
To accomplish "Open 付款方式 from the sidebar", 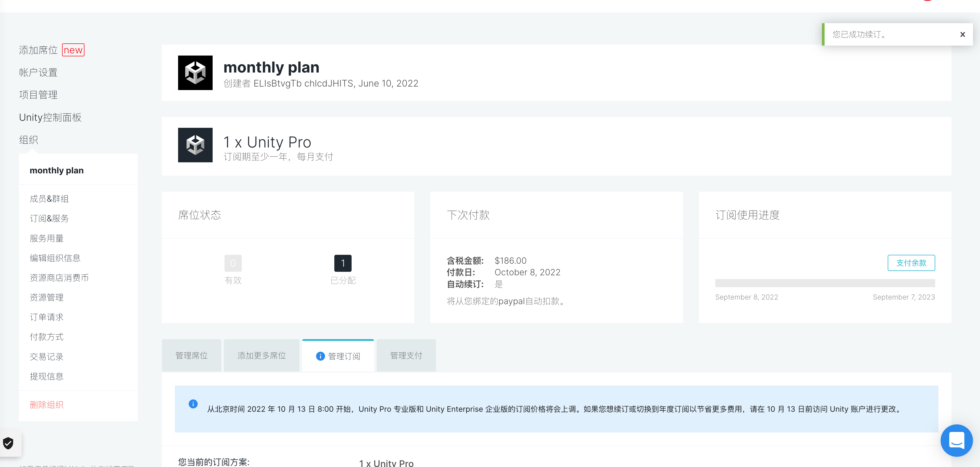I will point(46,337).
